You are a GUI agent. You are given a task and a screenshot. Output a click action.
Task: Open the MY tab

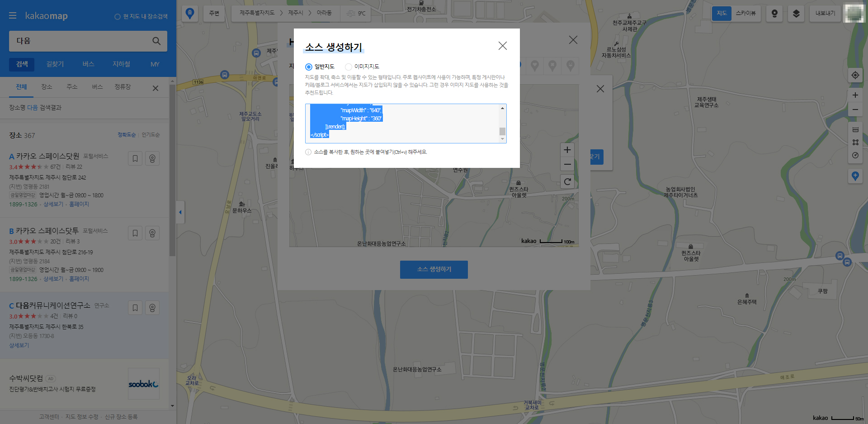155,64
